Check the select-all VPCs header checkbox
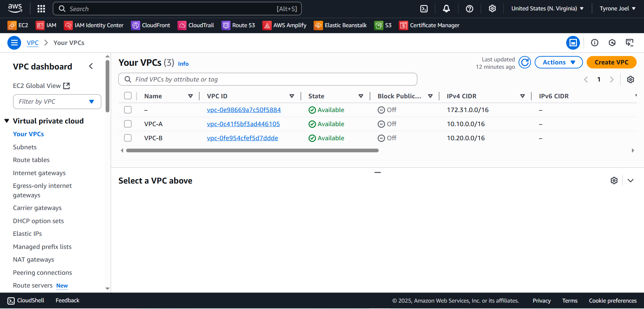This screenshot has width=644, height=309. tap(128, 96)
